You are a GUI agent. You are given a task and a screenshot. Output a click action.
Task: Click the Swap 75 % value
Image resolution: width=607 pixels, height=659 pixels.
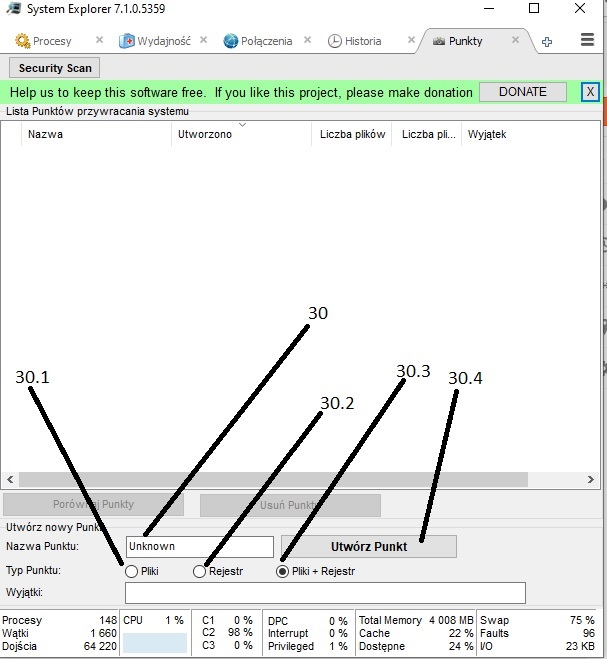point(582,620)
